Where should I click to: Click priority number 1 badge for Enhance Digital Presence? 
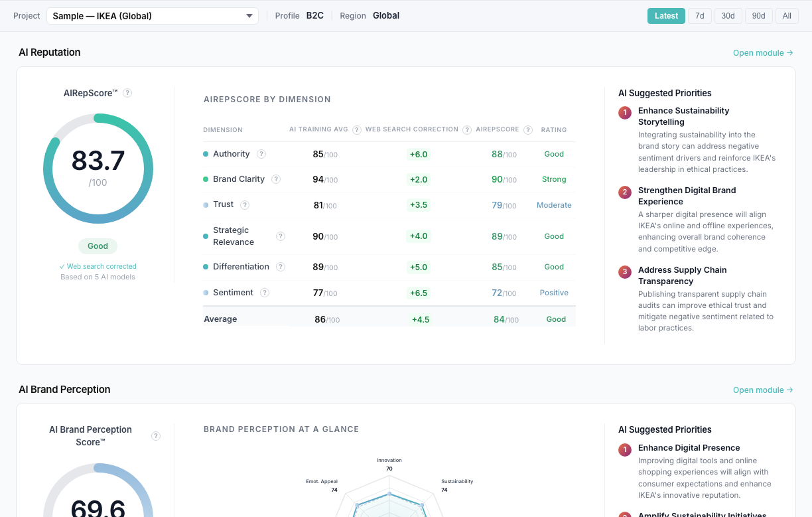tap(624, 450)
